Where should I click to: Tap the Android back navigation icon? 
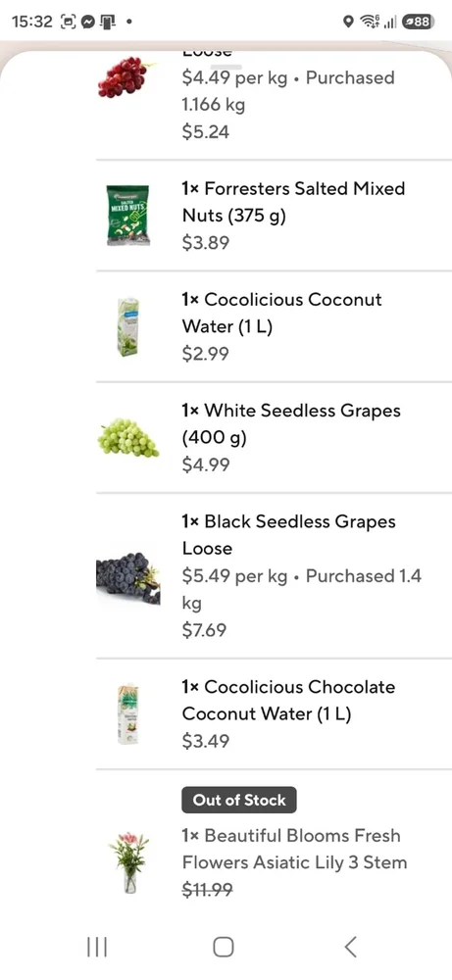tap(351, 947)
